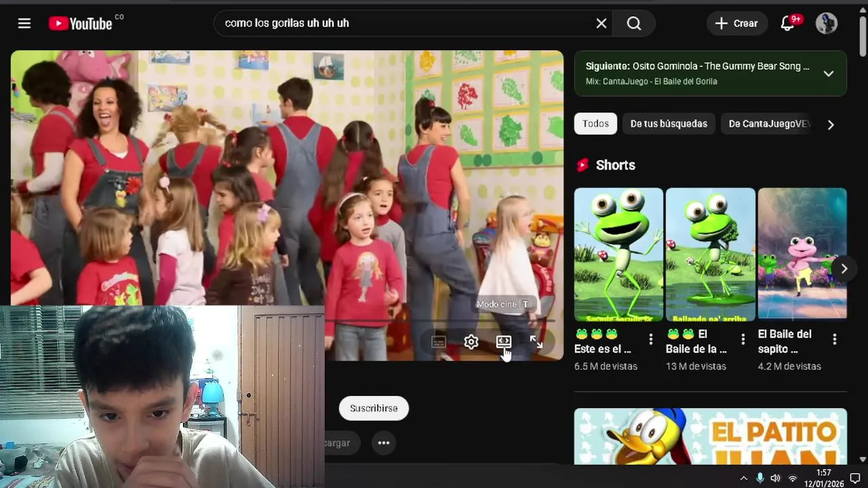Open the account avatar menu
The width and height of the screenshot is (868, 488).
[826, 24]
